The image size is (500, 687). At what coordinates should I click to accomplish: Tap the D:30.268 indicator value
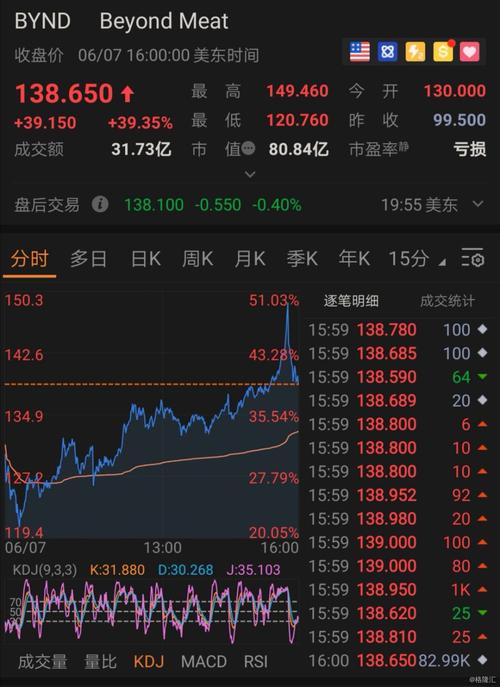pos(185,570)
